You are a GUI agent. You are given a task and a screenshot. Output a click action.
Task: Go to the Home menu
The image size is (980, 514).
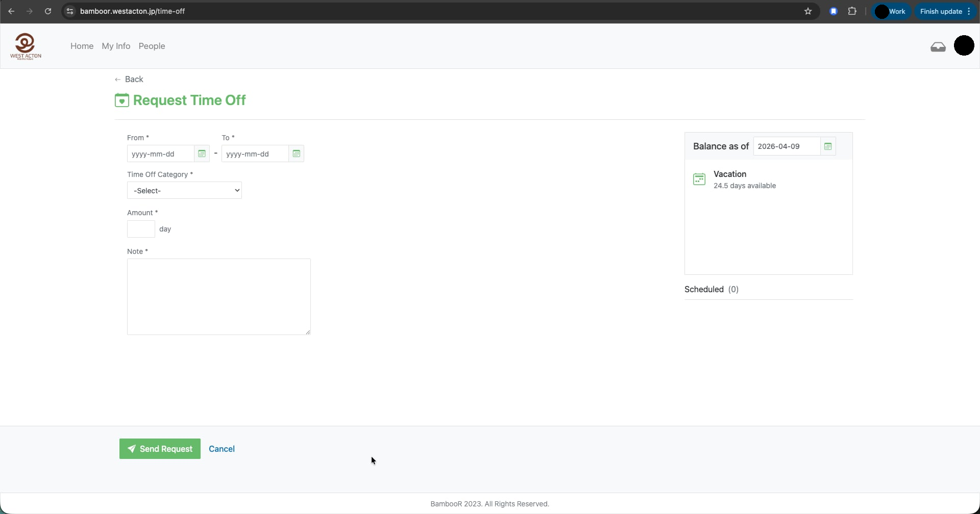(82, 46)
